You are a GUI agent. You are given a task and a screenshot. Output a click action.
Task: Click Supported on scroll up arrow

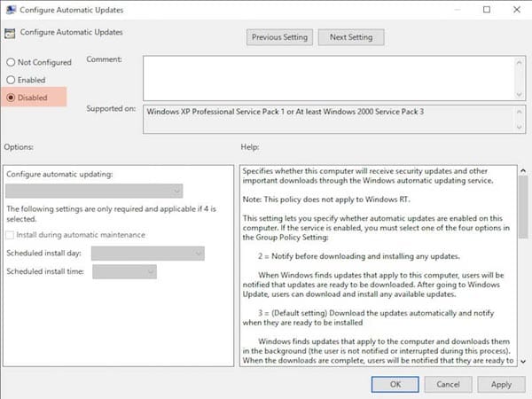click(x=519, y=112)
